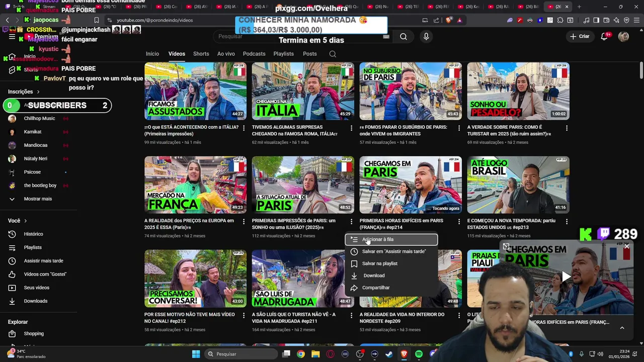Choose Salvar na playlist option
Image resolution: width=644 pixels, height=362 pixels.
pos(391,263)
